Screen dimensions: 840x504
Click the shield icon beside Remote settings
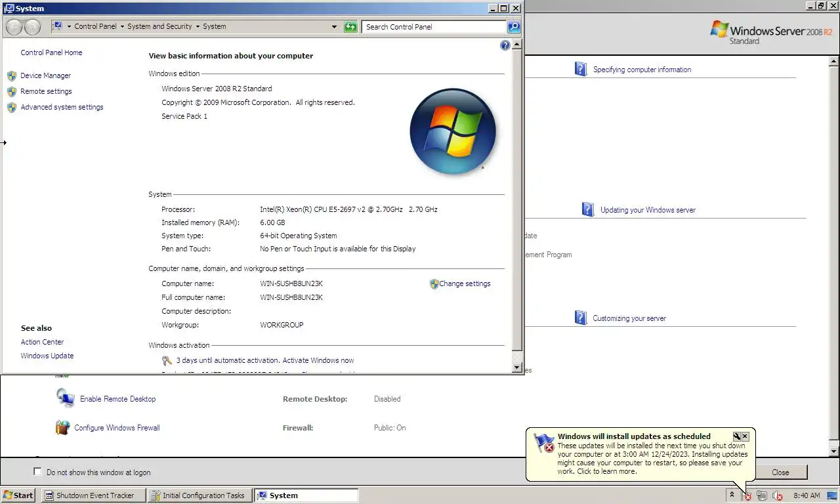(12, 91)
